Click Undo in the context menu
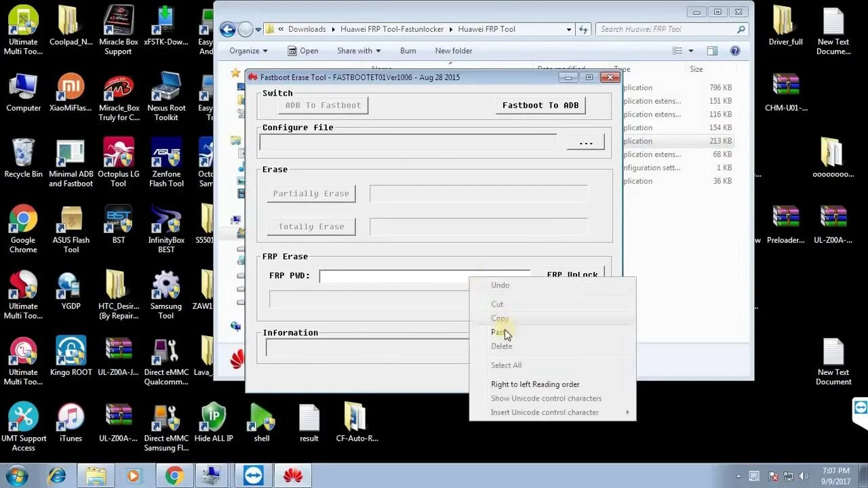868x488 pixels. (553, 285)
